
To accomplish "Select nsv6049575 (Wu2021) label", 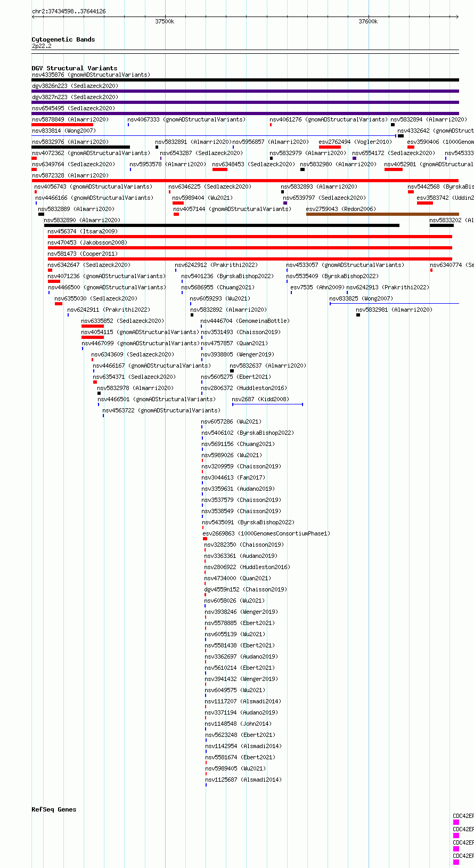I will tap(235, 690).
